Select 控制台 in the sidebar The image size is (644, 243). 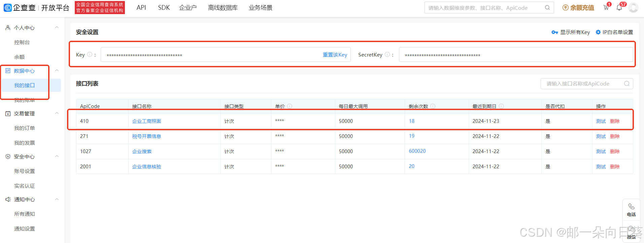point(22,42)
